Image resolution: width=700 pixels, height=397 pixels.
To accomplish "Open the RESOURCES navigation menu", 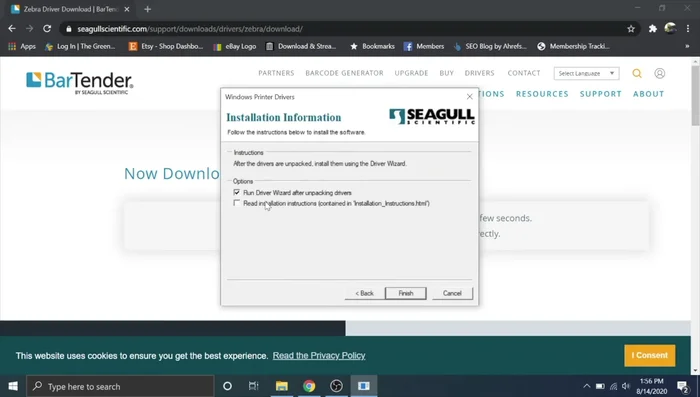I will point(542,94).
